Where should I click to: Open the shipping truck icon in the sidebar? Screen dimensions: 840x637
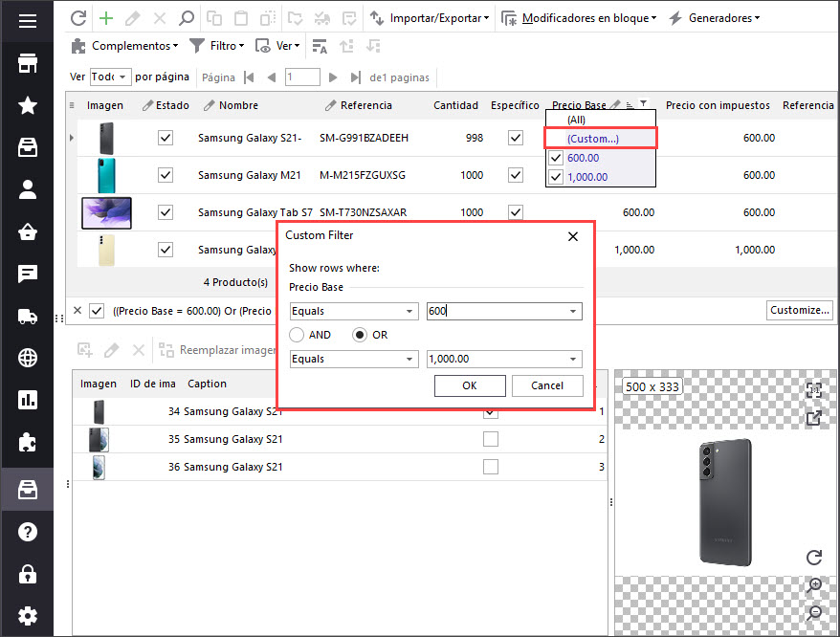[x=28, y=316]
